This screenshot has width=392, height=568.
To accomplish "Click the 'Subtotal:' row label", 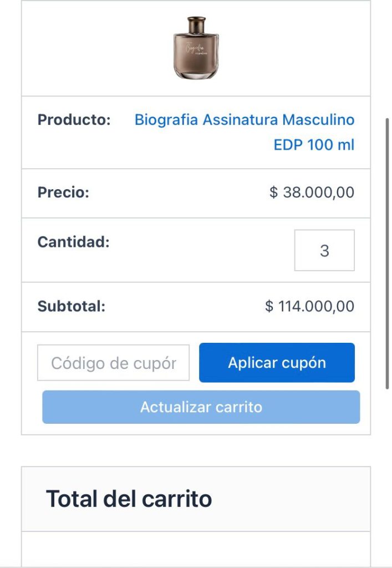I will [72, 306].
